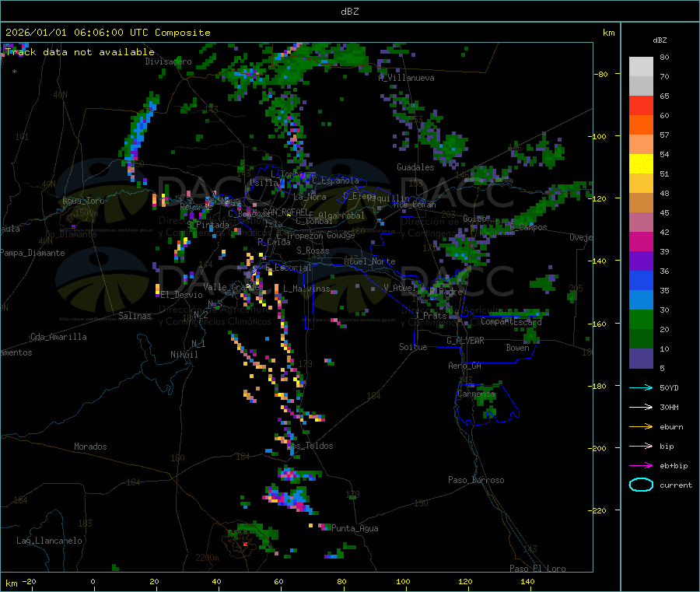Select the yellow 51 dBZ color swatch
The width and height of the screenshot is (700, 592).
pos(641,164)
